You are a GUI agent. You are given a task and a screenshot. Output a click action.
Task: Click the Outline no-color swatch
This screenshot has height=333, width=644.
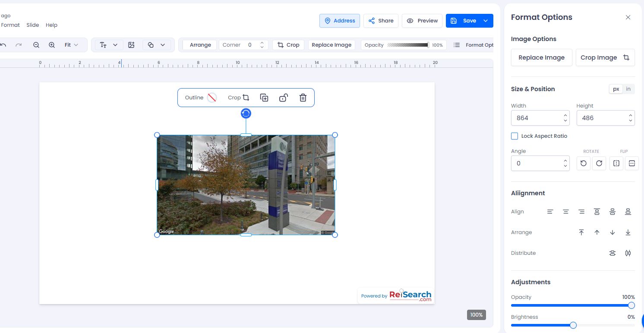click(x=212, y=98)
